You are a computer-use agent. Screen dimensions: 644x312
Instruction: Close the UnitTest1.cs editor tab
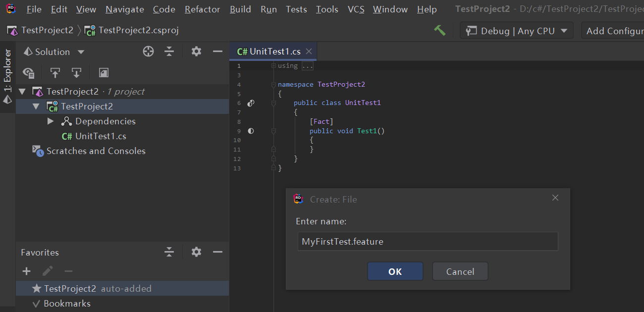point(309,52)
